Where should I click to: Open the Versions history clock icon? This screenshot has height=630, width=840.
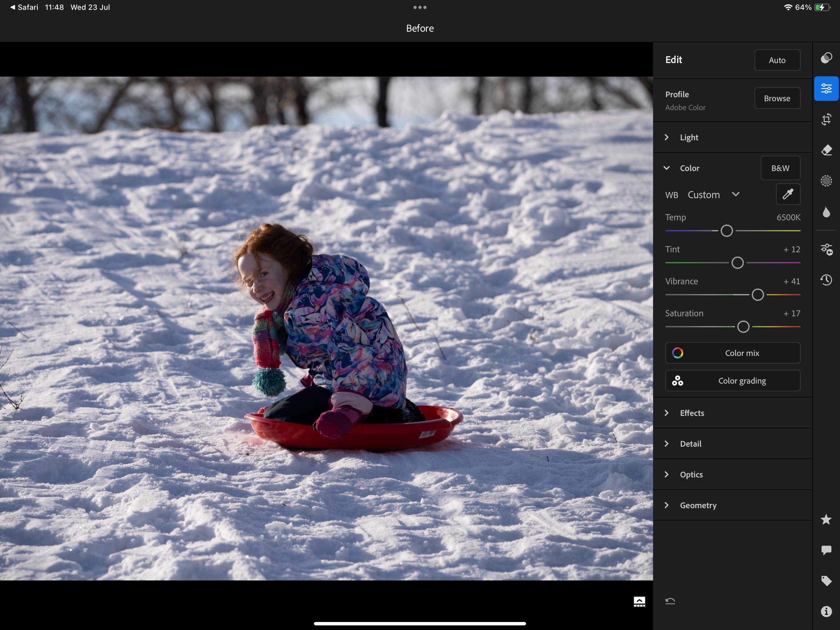click(826, 280)
